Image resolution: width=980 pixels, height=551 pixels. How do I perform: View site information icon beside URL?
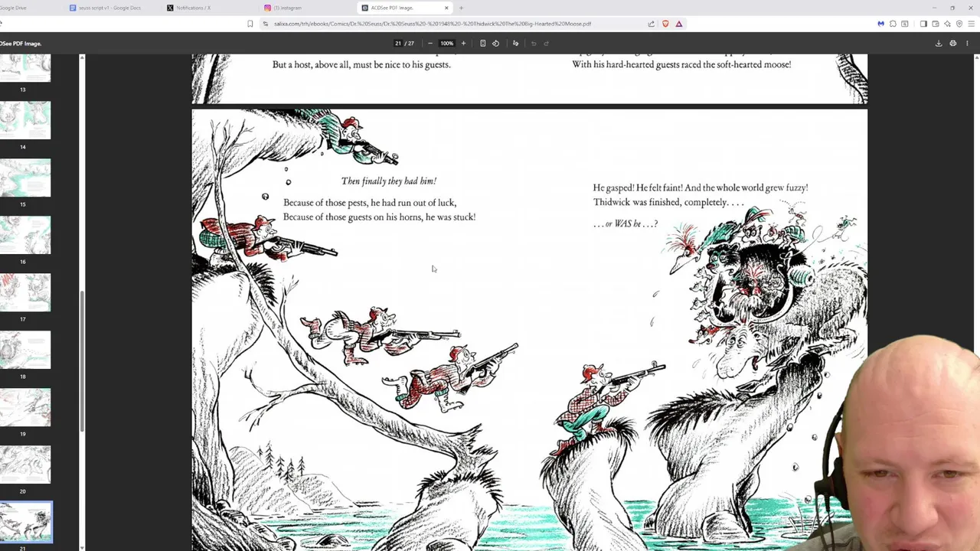tap(266, 24)
